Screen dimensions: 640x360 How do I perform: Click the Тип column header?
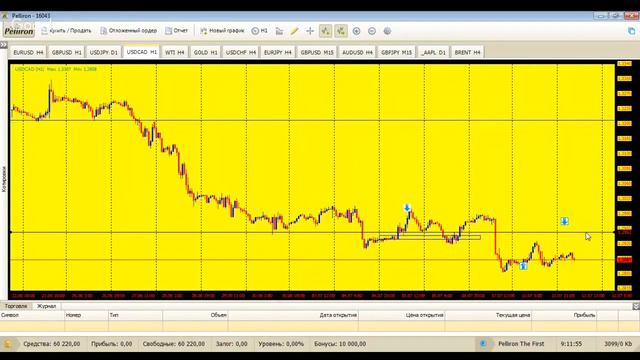[x=136, y=315]
